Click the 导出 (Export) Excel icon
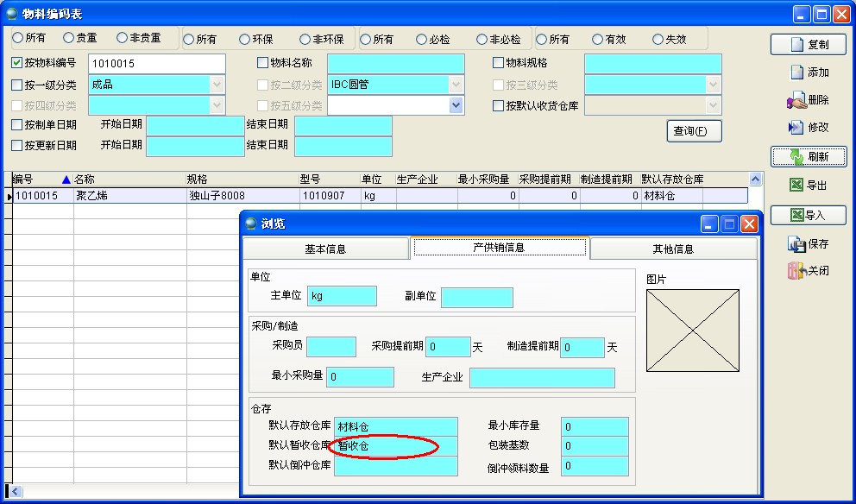The width and height of the screenshot is (856, 504). pos(808,185)
